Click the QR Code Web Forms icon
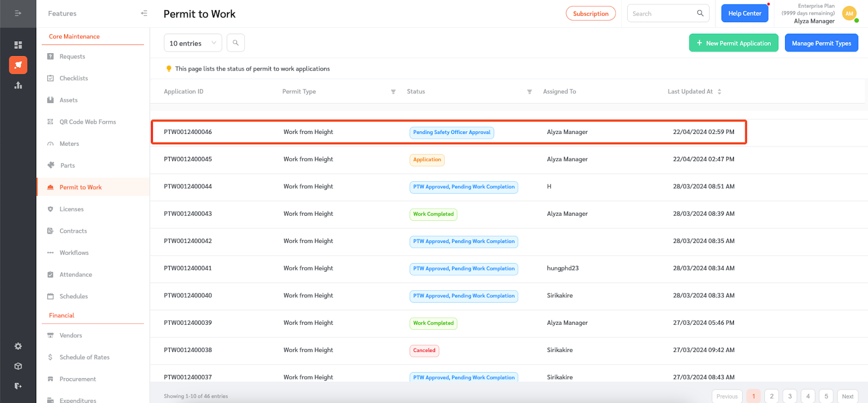This screenshot has height=403, width=868. pyautogui.click(x=50, y=121)
